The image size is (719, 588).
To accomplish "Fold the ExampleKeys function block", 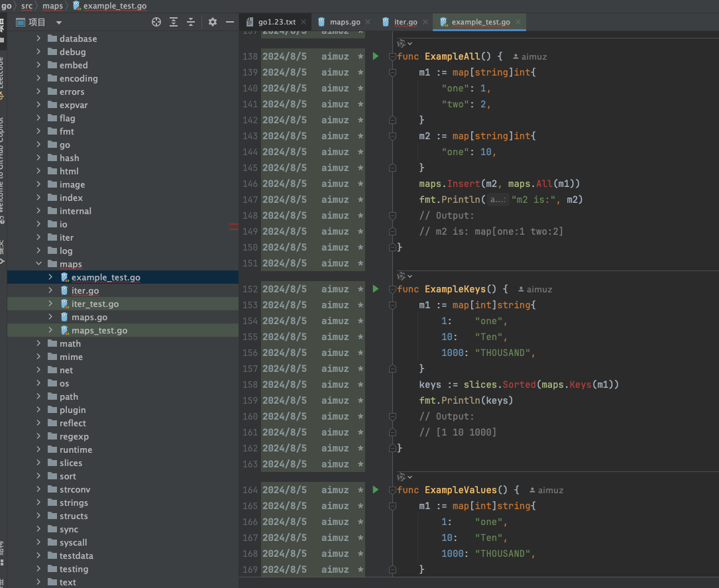I will [393, 290].
